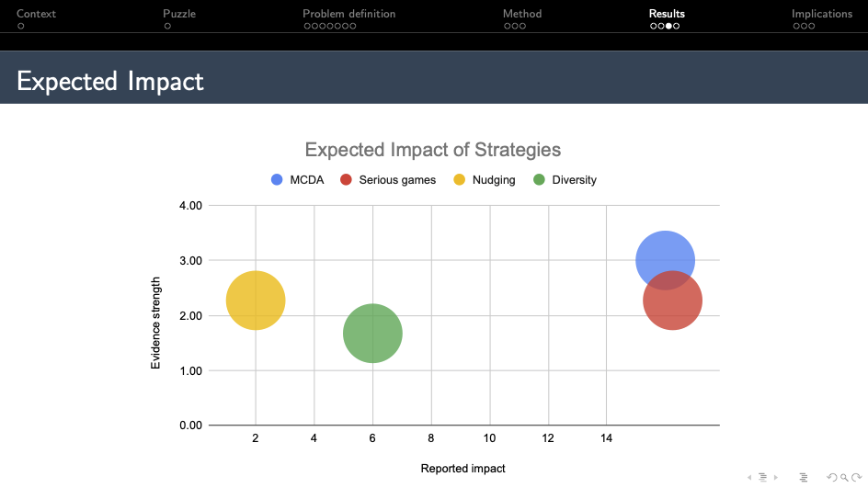
Task: Select the green Diversity bubble
Action: [x=372, y=333]
